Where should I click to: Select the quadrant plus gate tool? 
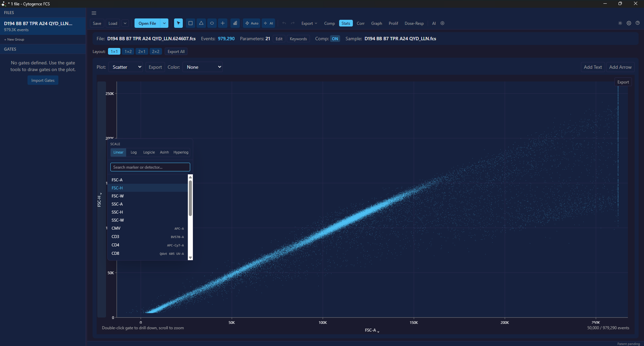[x=223, y=23]
